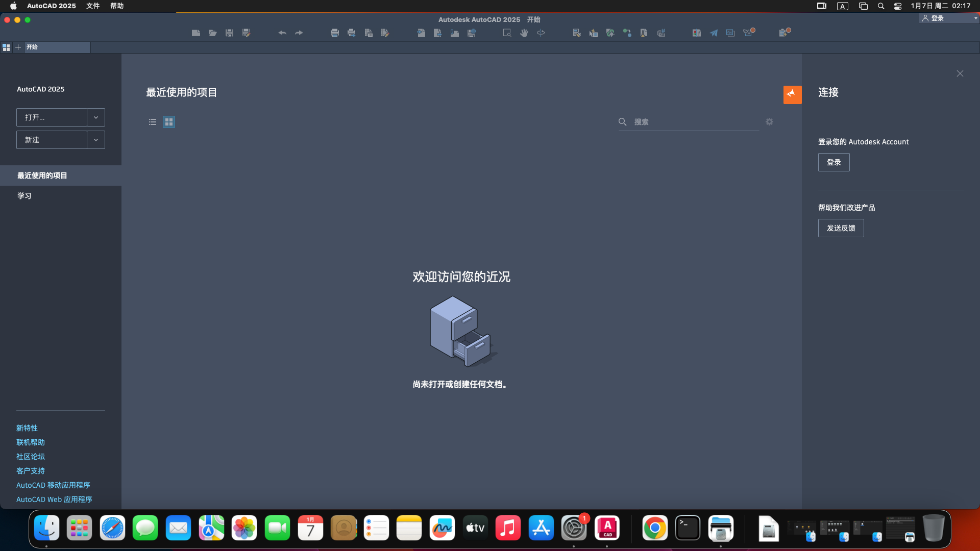Open Chrome from the Dock

point(655,528)
